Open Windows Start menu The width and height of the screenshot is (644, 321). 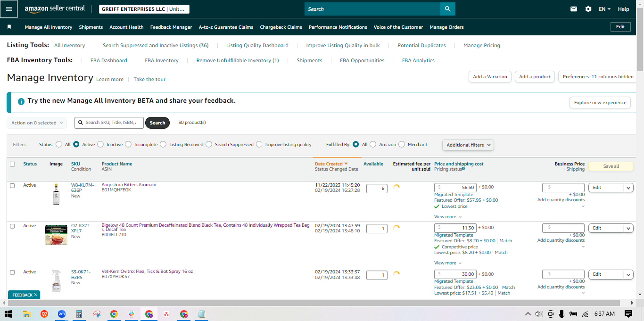[x=8, y=314]
